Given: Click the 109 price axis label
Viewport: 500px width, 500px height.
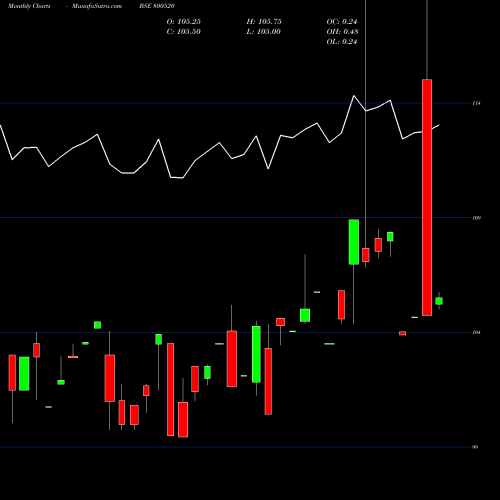Looking at the screenshot, I should [476, 218].
